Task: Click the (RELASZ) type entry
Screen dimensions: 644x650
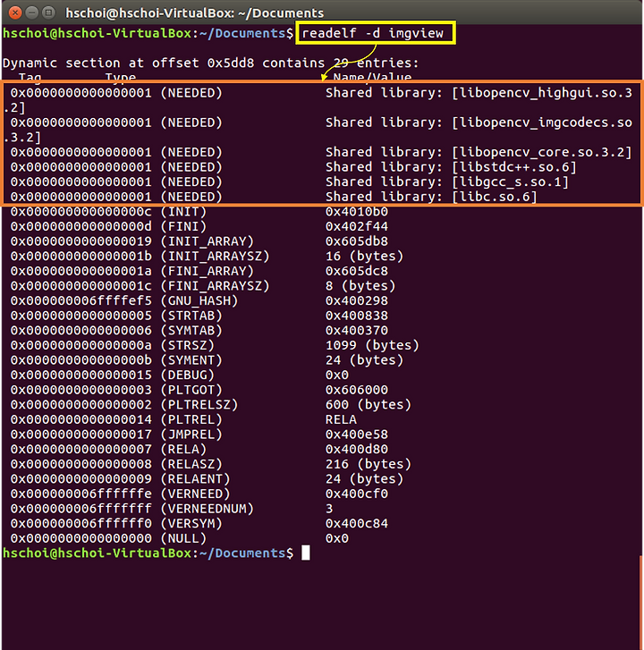Action: click(x=191, y=464)
